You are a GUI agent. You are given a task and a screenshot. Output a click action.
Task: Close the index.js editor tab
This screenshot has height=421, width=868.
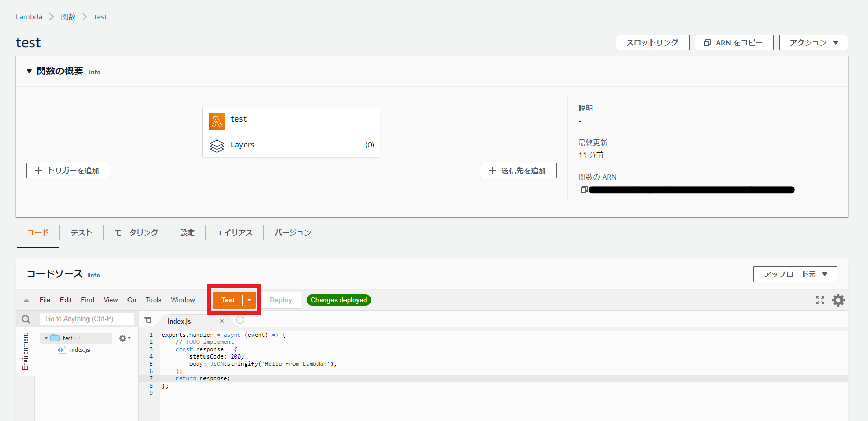(222, 321)
